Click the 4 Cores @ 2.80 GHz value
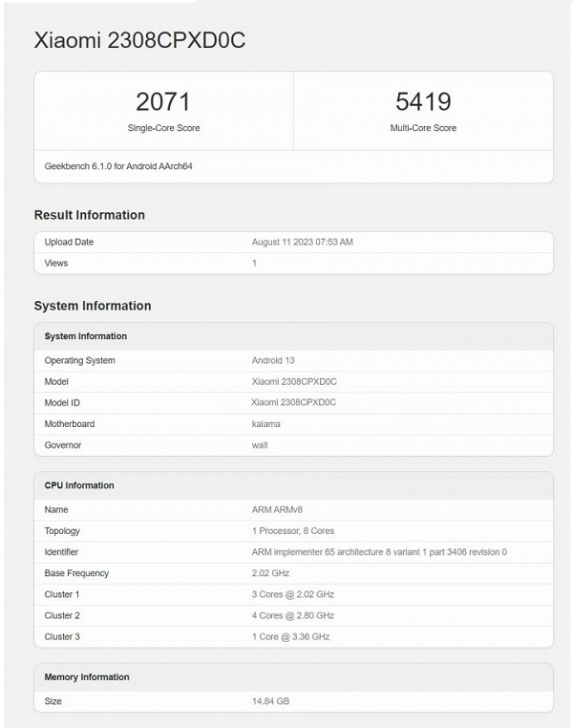573x728 pixels. click(293, 615)
